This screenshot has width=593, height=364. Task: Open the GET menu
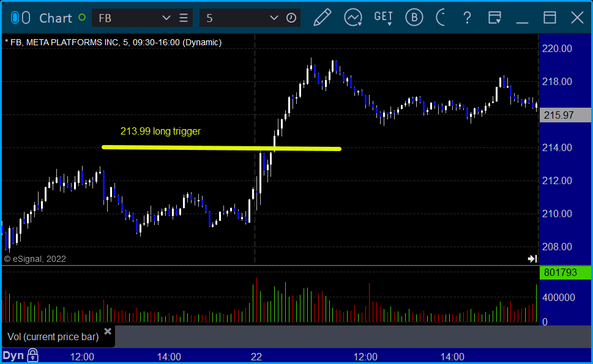tap(384, 18)
